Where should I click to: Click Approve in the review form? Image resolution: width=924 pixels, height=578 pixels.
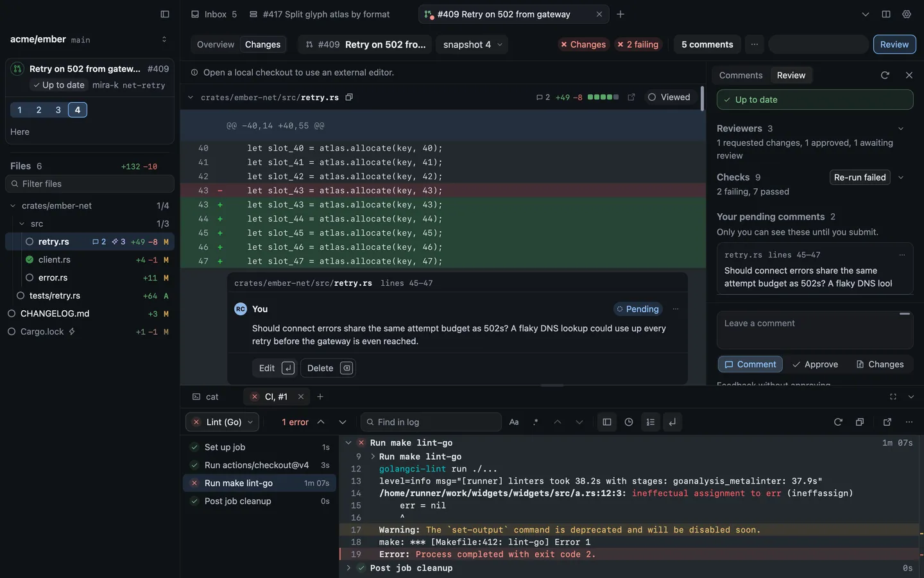coord(815,364)
